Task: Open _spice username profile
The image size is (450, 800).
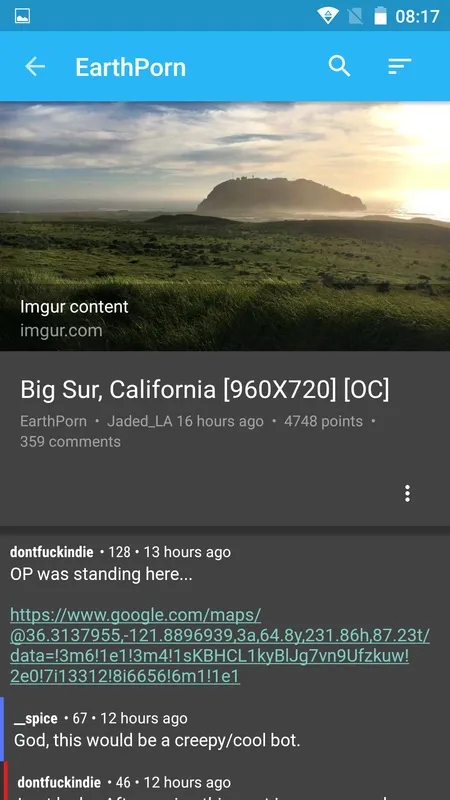Action: point(36,718)
